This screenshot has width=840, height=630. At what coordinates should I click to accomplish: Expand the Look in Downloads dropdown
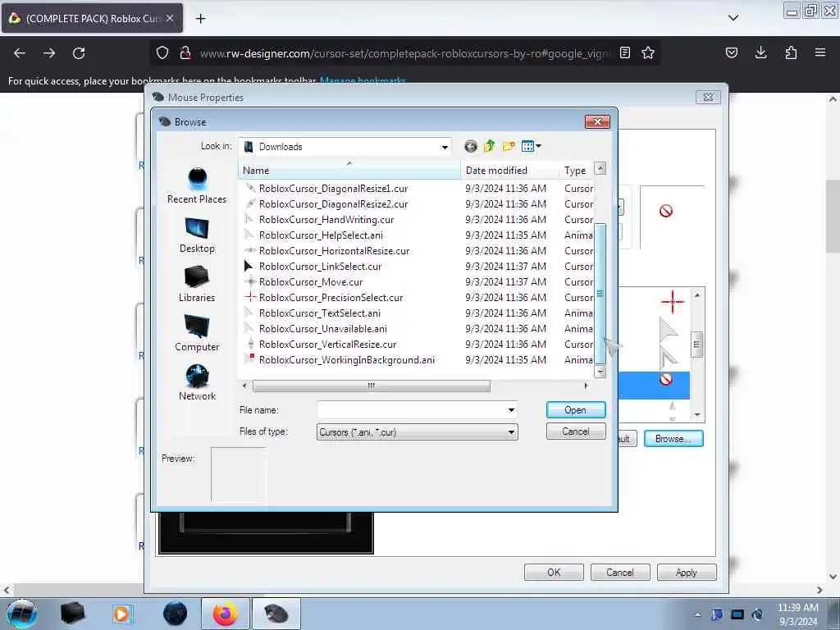[x=445, y=147]
